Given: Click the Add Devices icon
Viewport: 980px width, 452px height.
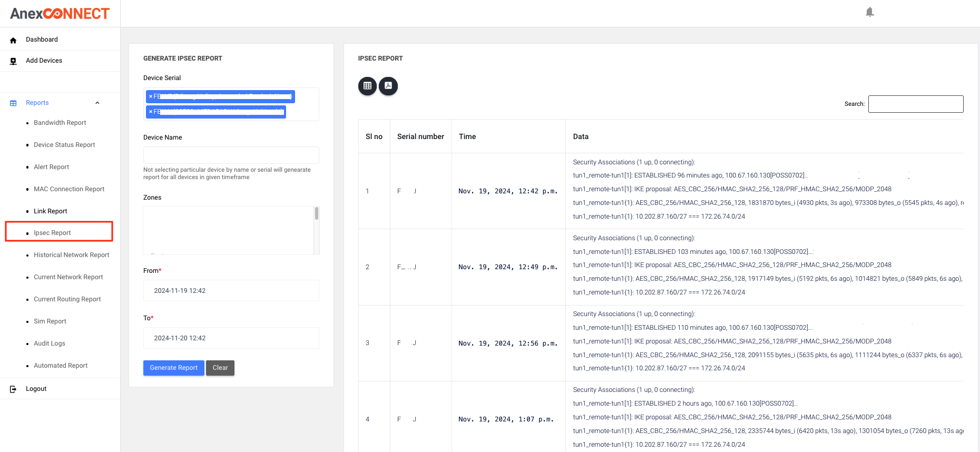Looking at the screenshot, I should click(x=13, y=61).
